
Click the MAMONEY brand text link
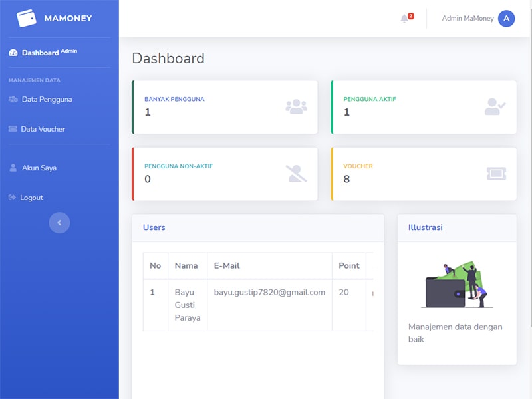point(68,19)
